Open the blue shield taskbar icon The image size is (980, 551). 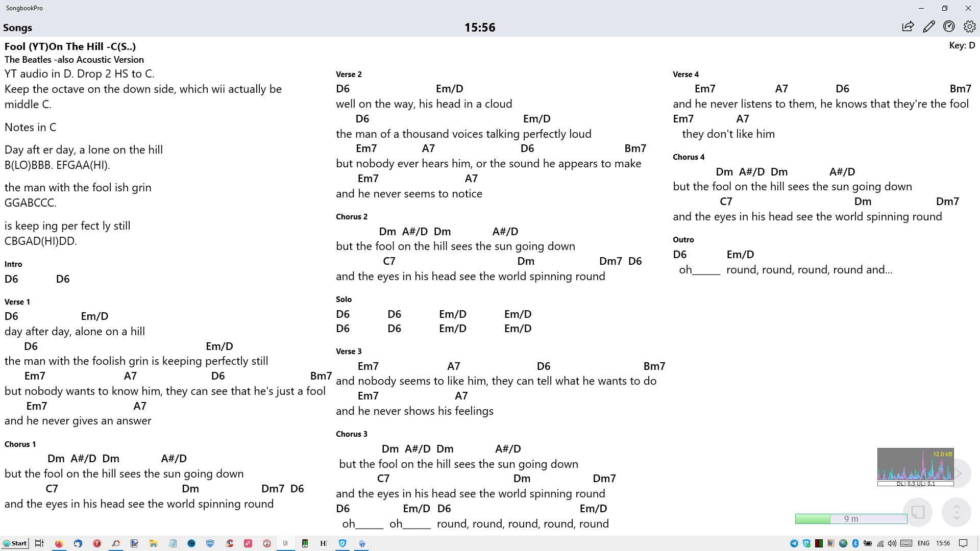210,543
